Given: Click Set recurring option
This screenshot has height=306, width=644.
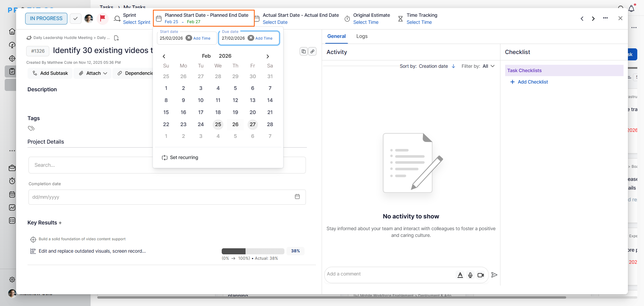Looking at the screenshot, I should click(x=180, y=157).
